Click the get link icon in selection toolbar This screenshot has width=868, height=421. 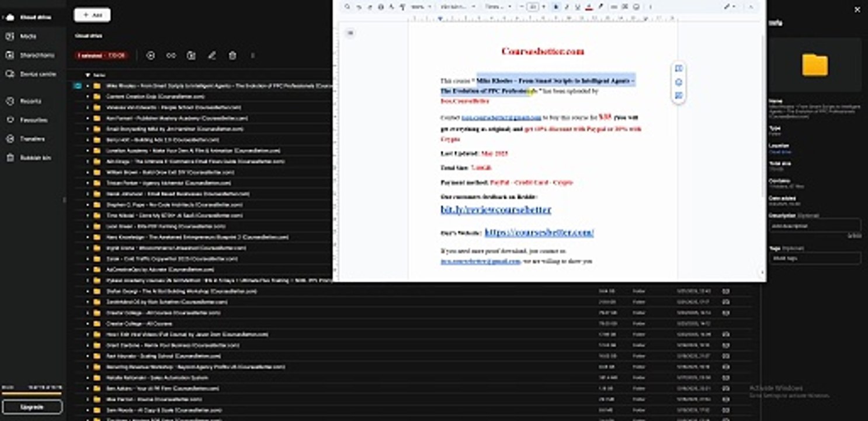pyautogui.click(x=171, y=56)
